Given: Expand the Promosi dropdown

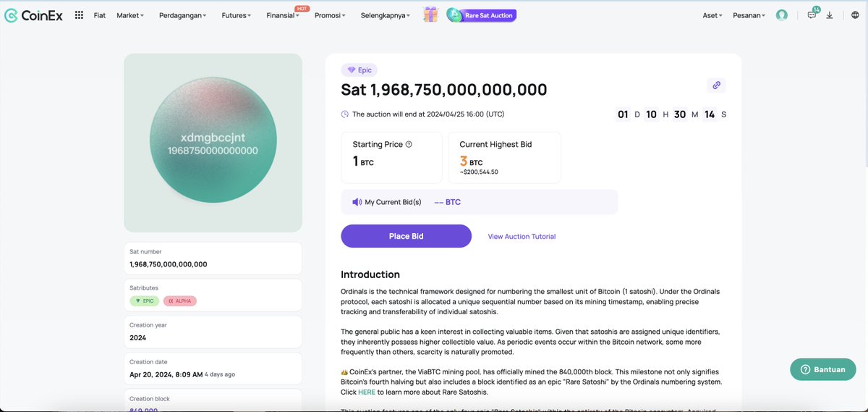Looking at the screenshot, I should pos(330,15).
